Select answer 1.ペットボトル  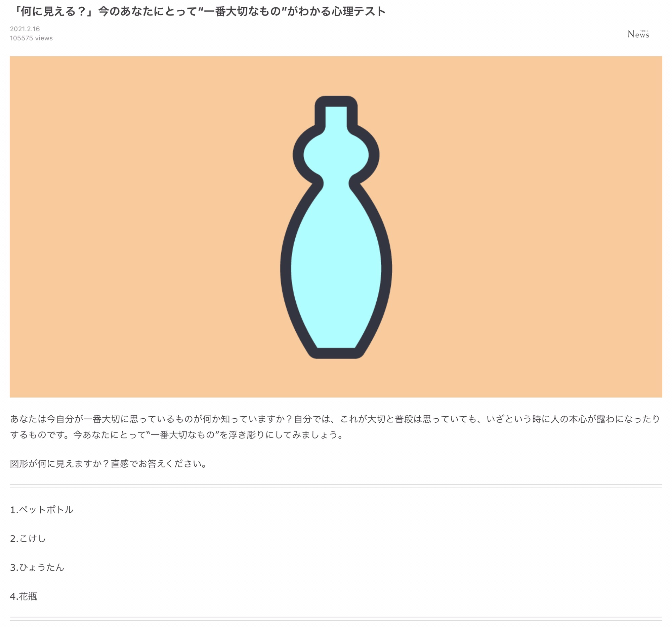(x=42, y=510)
